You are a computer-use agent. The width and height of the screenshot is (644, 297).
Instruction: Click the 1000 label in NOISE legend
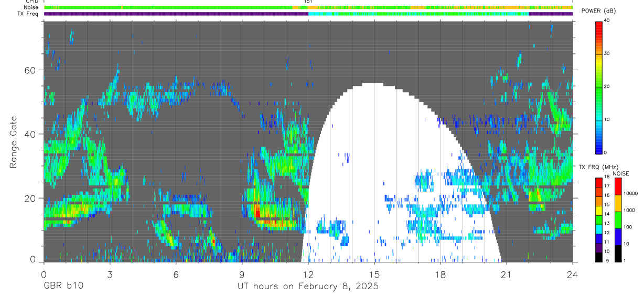coord(629,210)
